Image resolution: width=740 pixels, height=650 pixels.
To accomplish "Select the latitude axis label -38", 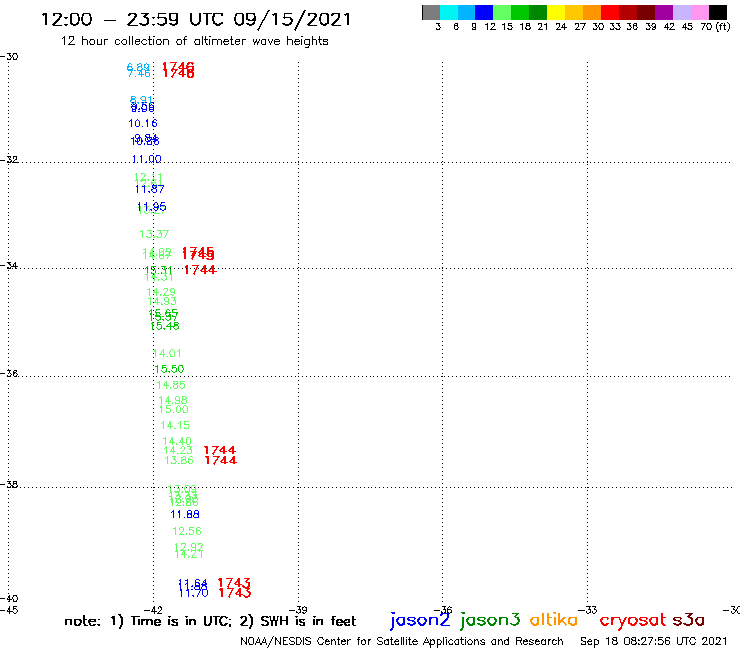I will pyautogui.click(x=9, y=485).
